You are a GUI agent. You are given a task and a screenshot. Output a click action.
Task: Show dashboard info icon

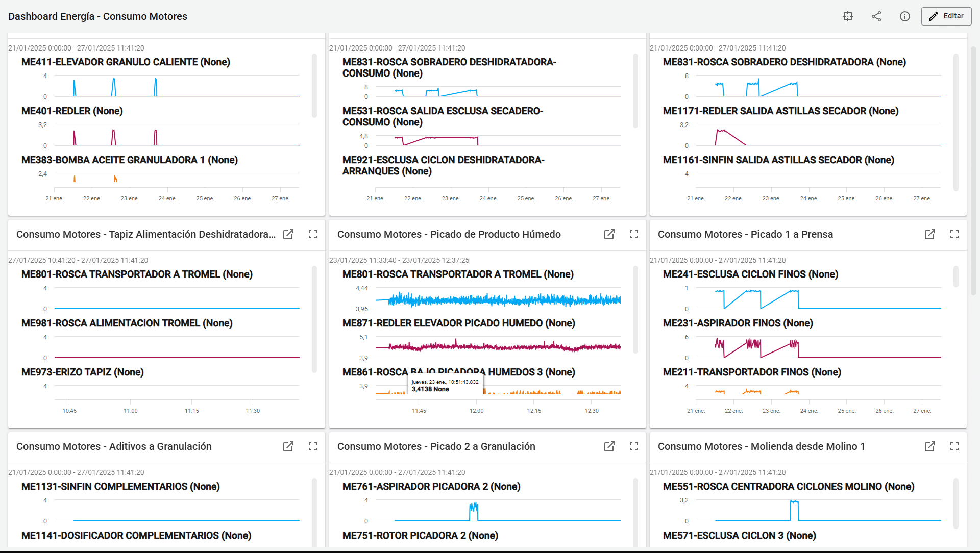(x=905, y=16)
